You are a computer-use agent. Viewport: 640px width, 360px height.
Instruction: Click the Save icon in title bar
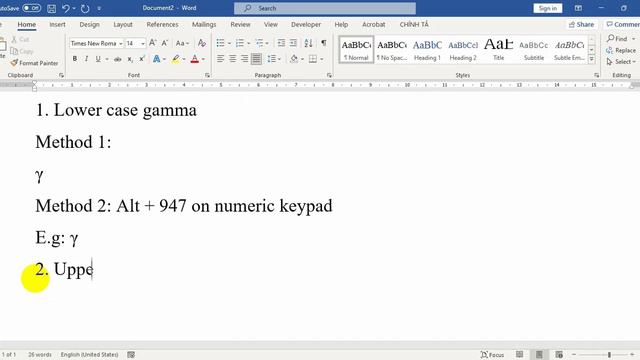[51, 8]
